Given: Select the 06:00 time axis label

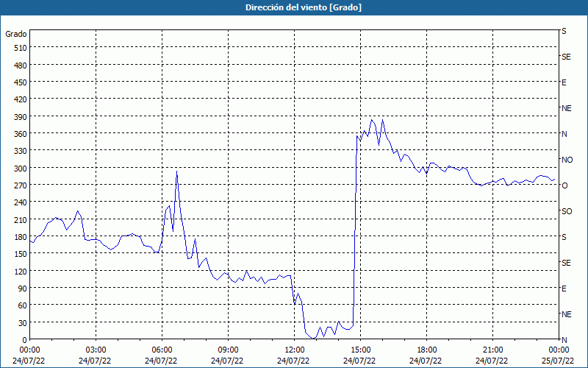Looking at the screenshot, I should tap(162, 350).
